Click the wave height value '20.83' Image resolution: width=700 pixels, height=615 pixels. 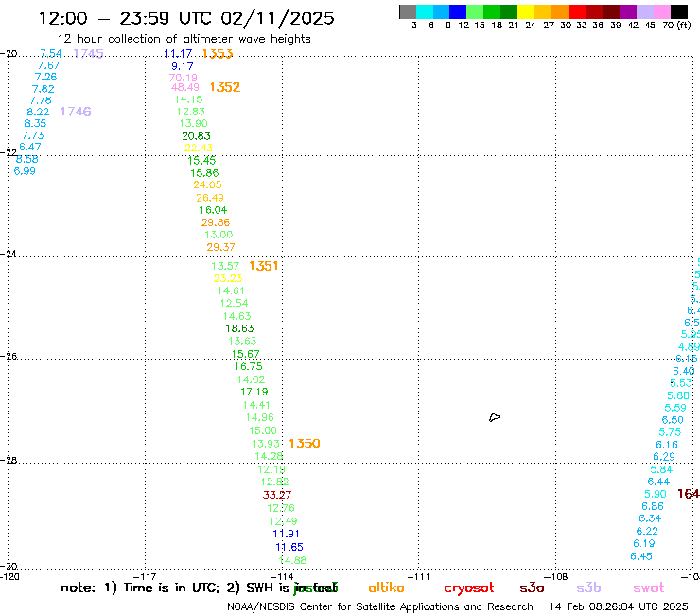click(x=197, y=136)
